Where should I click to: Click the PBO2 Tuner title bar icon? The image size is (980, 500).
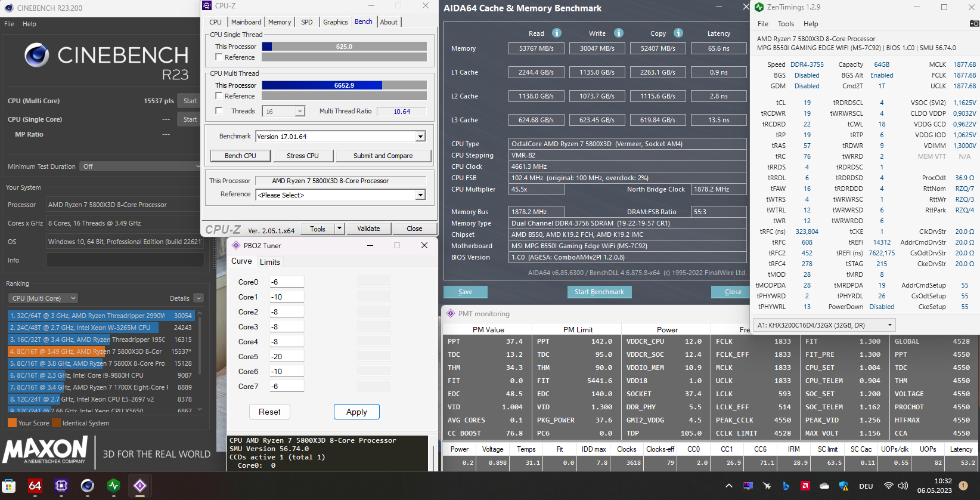point(236,245)
